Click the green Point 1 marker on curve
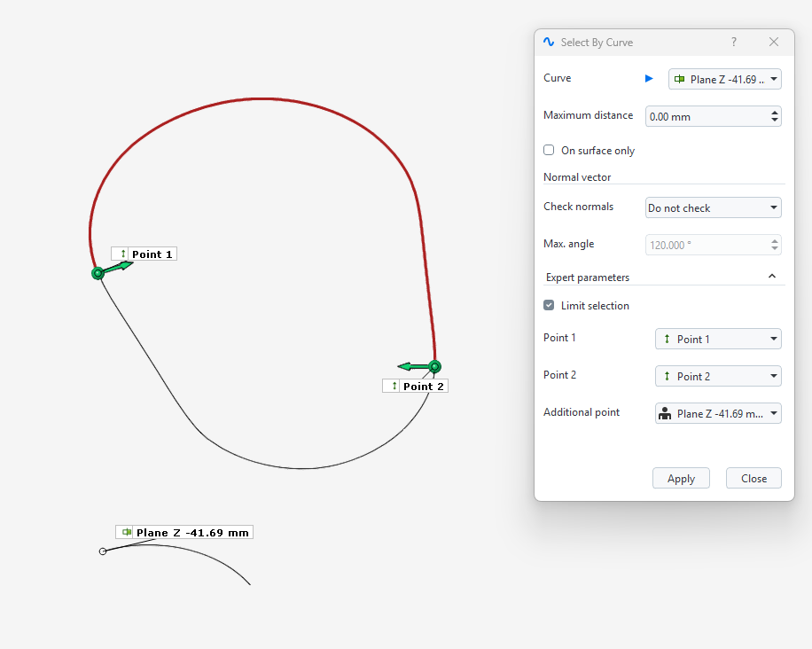Viewport: 812px width, 649px height. coord(98,273)
